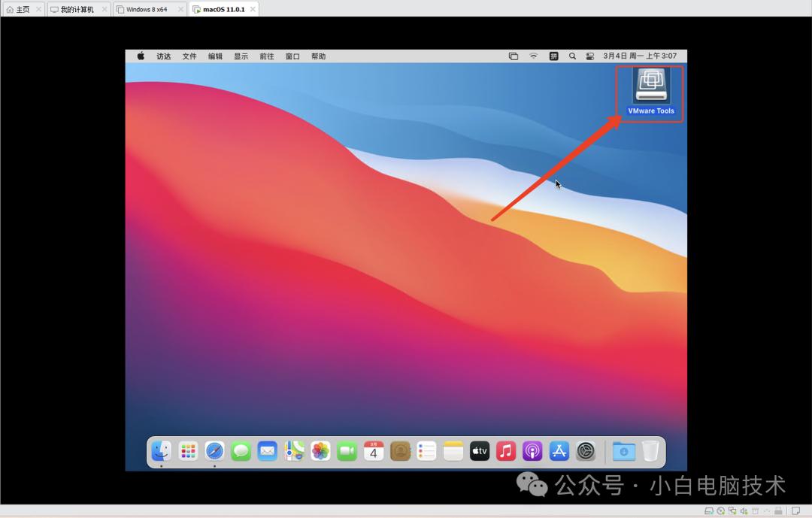Launch the Music app in the Dock
Image resolution: width=812 pixels, height=518 pixels.
pyautogui.click(x=505, y=451)
